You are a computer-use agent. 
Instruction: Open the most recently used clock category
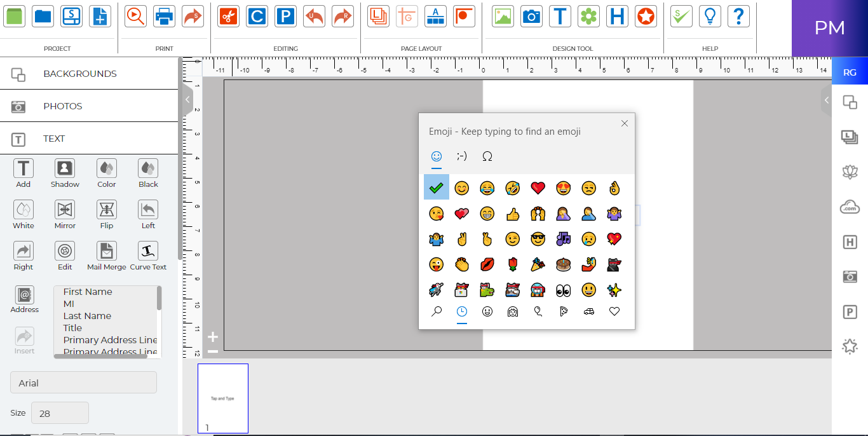pos(462,311)
